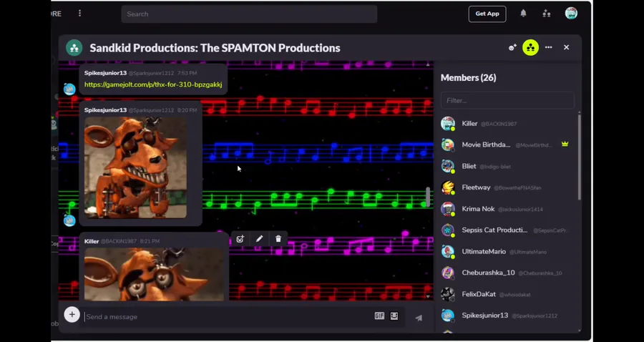Select member Fleetway
Screen dimensions: 644x342
click(507, 187)
